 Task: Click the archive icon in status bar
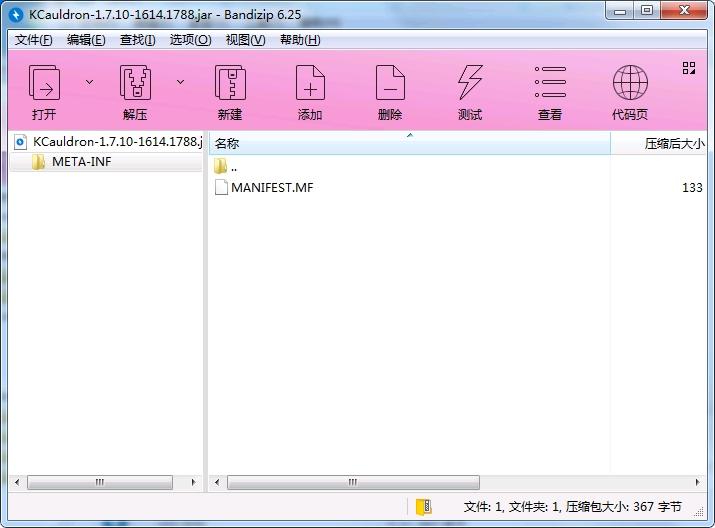click(x=424, y=507)
